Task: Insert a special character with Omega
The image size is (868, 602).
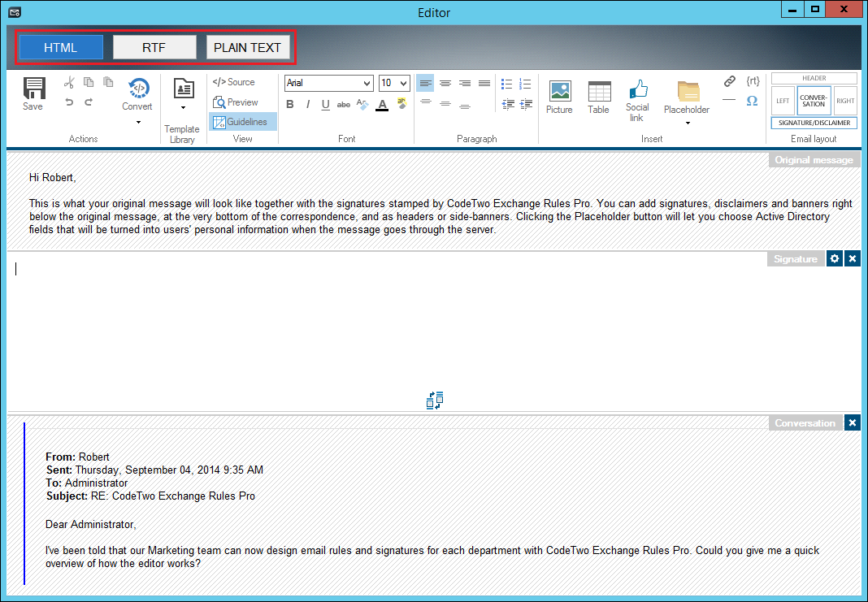Action: click(752, 101)
